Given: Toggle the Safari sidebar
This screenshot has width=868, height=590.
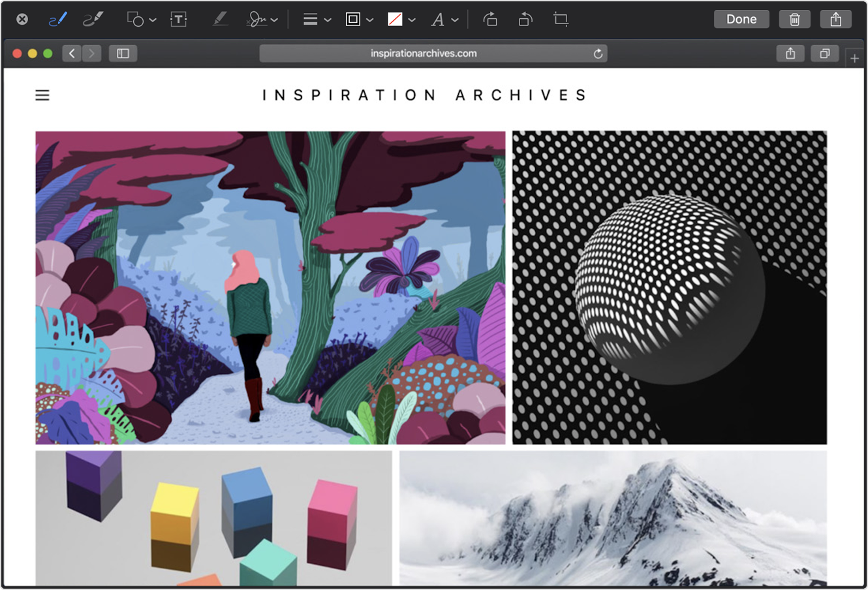Looking at the screenshot, I should [x=123, y=54].
